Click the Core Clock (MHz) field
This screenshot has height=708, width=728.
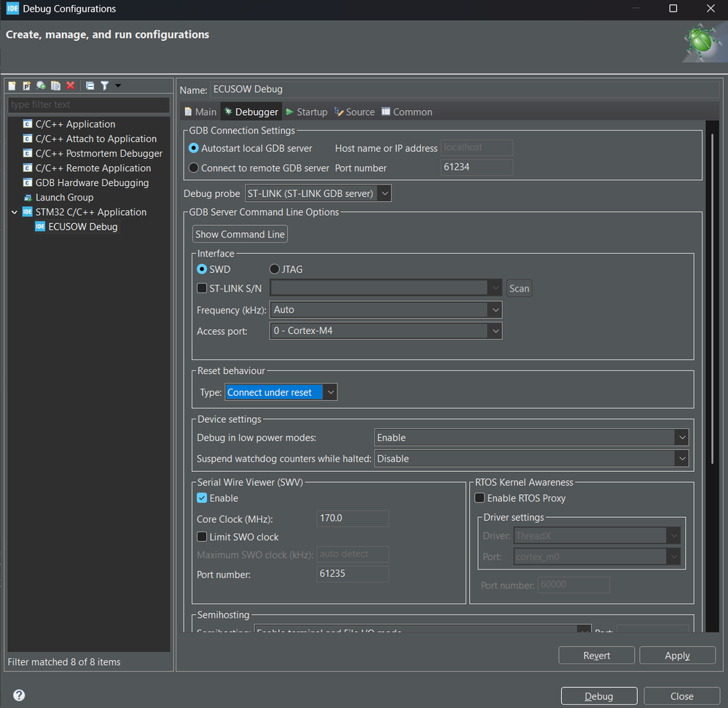[x=353, y=518]
